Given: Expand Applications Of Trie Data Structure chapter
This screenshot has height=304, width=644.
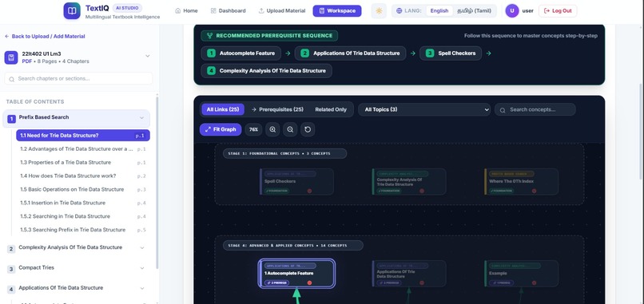Looking at the screenshot, I should [142, 288].
